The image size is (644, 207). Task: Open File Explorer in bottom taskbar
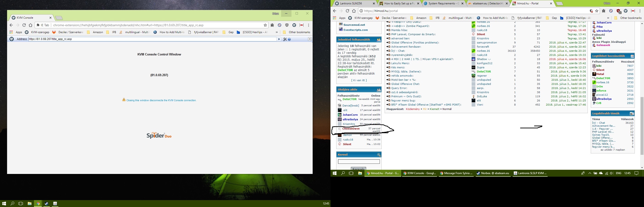point(30,204)
